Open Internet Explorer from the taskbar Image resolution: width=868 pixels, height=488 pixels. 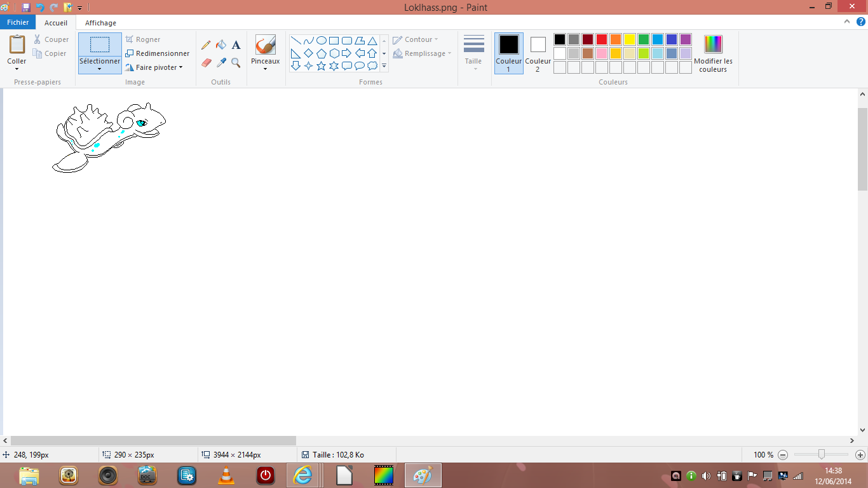coord(304,475)
